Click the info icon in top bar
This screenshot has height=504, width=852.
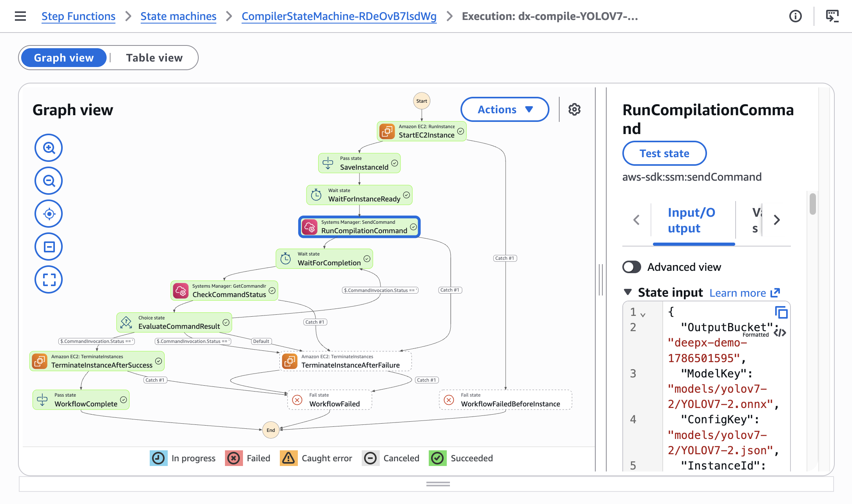pyautogui.click(x=795, y=16)
